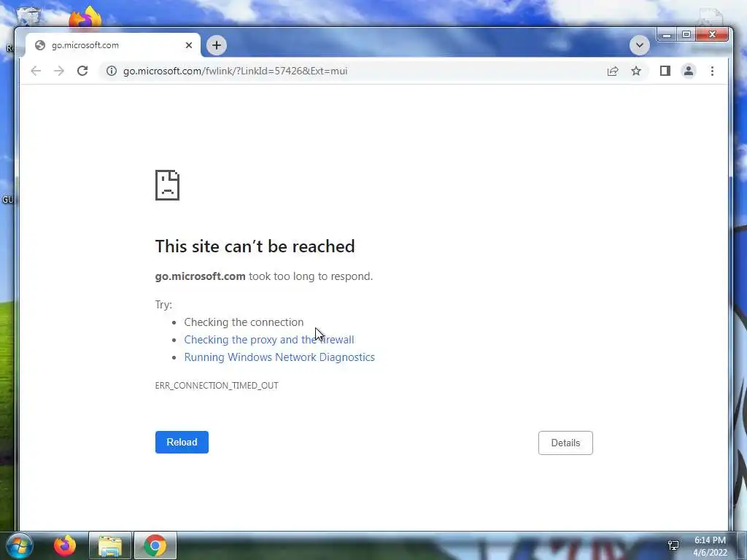Image resolution: width=747 pixels, height=560 pixels.
Task: Maximize the Chrome window
Action: 686,35
